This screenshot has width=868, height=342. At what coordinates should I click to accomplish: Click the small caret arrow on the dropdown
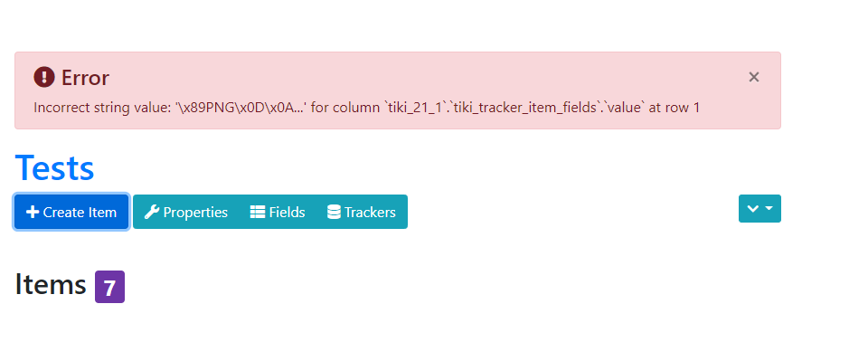point(769,208)
